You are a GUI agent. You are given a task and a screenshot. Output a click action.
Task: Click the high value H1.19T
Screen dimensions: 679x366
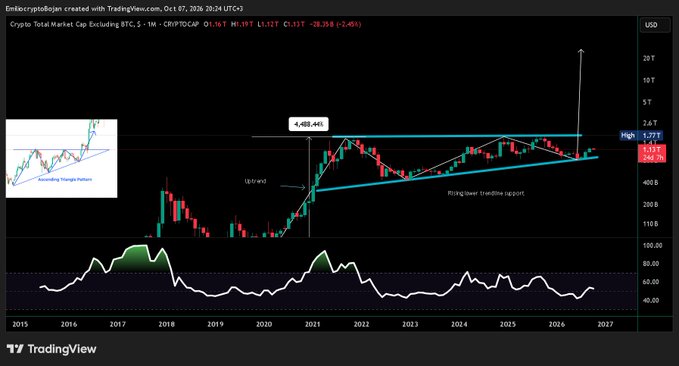242,24
